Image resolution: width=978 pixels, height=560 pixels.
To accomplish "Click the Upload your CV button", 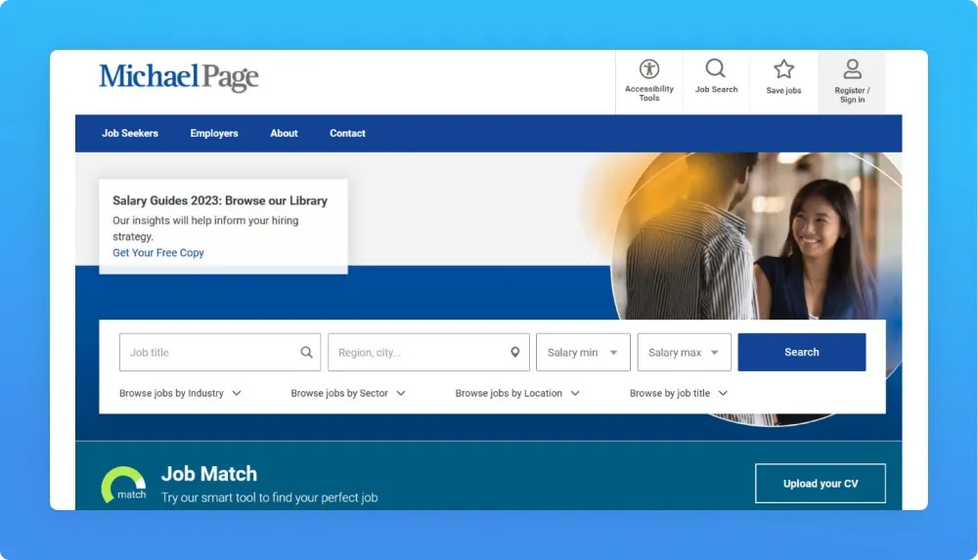I will point(821,484).
